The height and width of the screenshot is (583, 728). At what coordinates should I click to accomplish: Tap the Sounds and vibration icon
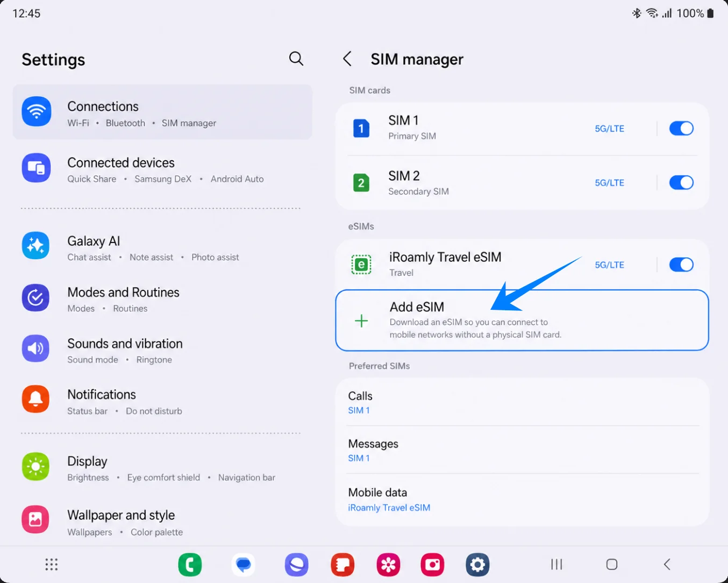(x=36, y=349)
